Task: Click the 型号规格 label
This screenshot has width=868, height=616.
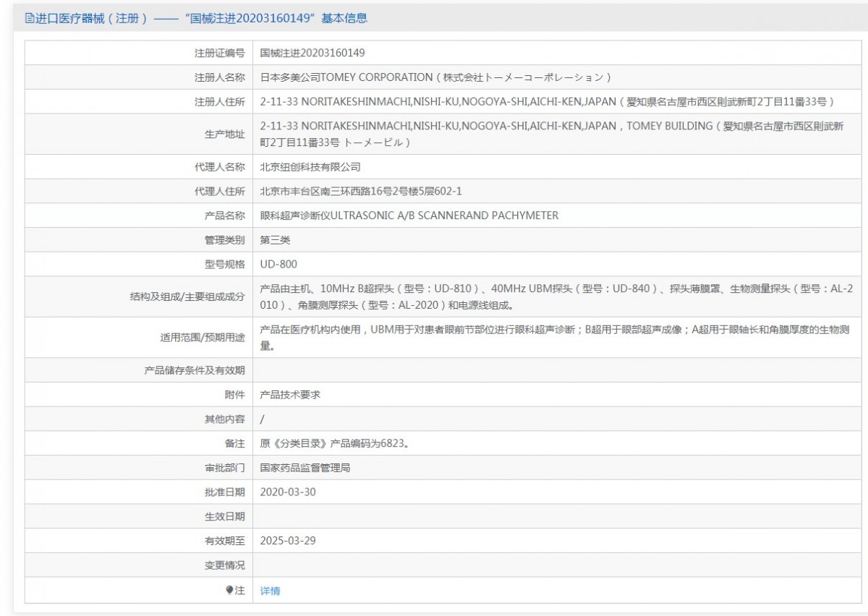Action: coord(225,265)
